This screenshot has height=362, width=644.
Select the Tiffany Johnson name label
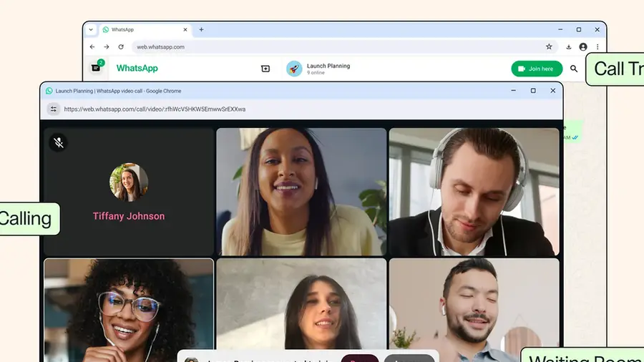click(129, 216)
